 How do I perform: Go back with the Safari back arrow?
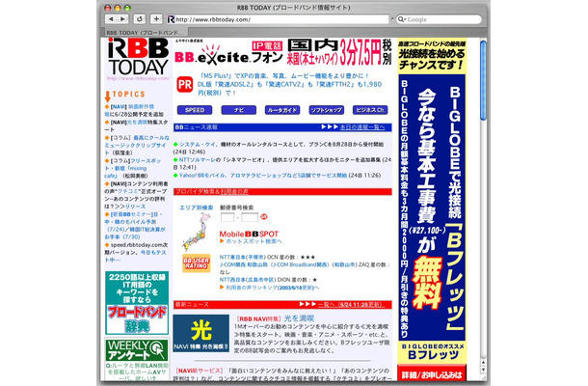111,18
